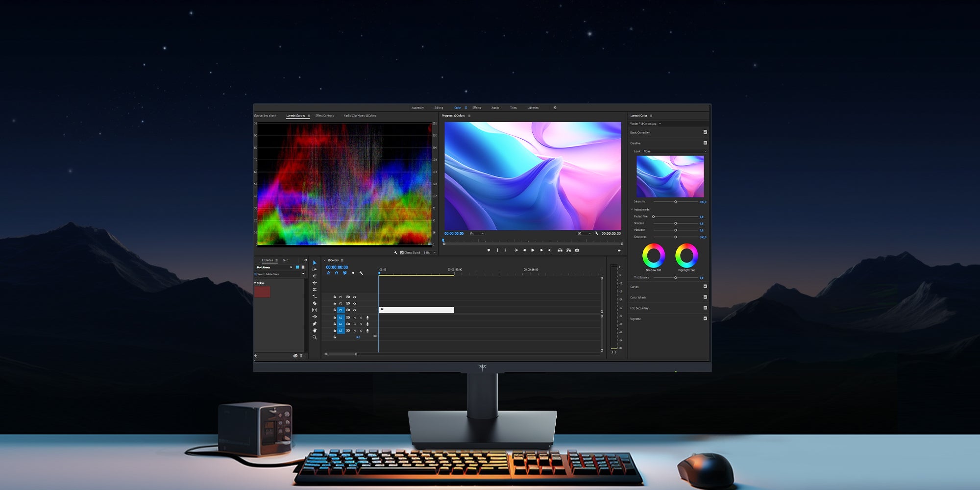Select the Razor tool
This screenshot has width=980, height=490.
click(315, 303)
